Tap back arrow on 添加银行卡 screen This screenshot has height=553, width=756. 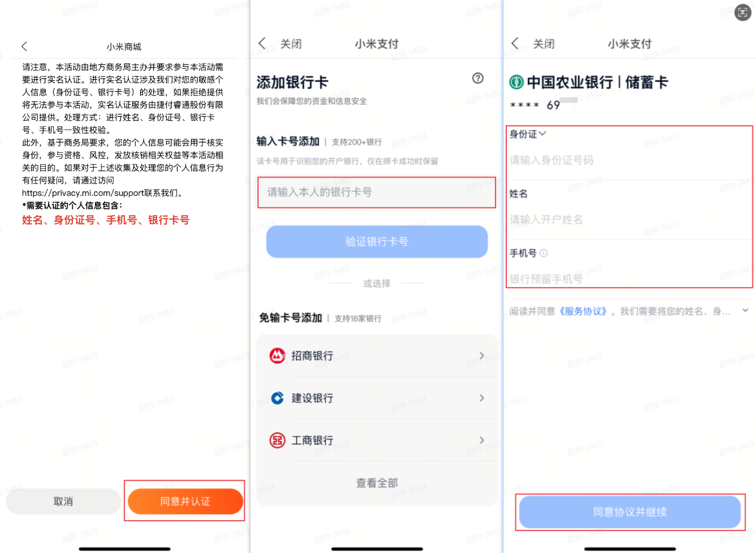click(262, 44)
